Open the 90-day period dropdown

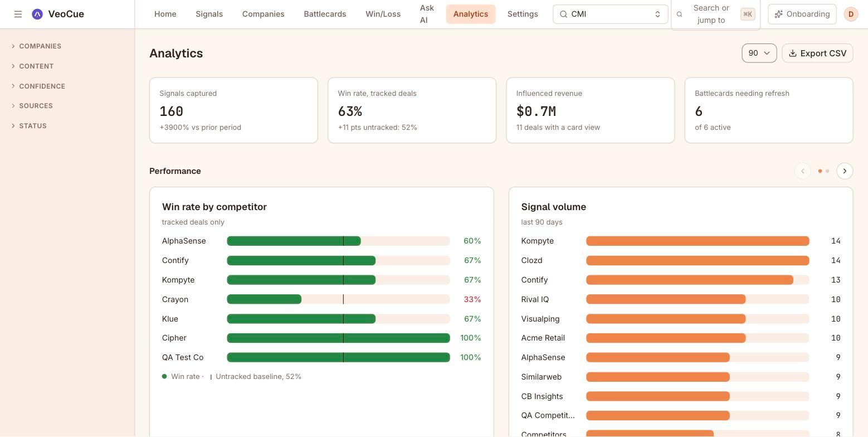pos(759,53)
